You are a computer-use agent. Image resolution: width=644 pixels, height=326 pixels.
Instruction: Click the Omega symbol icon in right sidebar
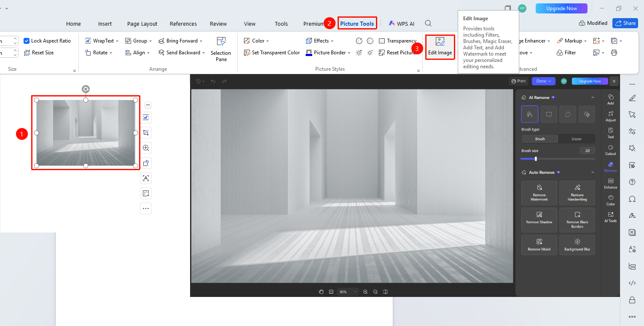click(632, 199)
